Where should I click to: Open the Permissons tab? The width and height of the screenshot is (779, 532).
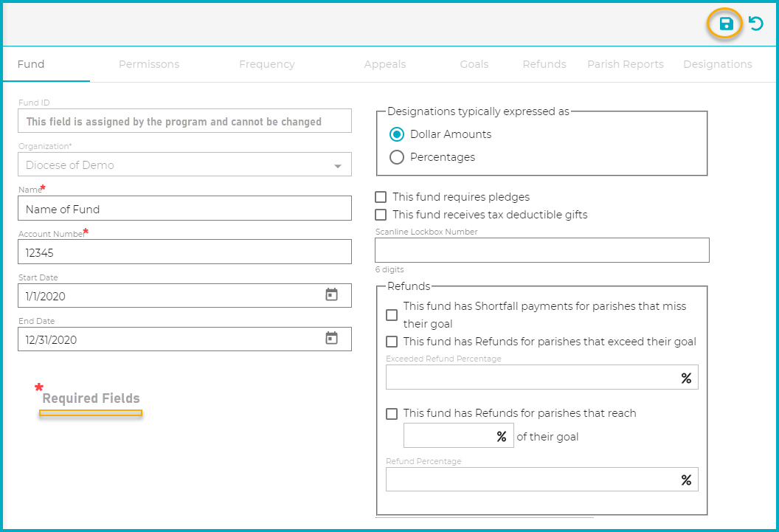[149, 64]
